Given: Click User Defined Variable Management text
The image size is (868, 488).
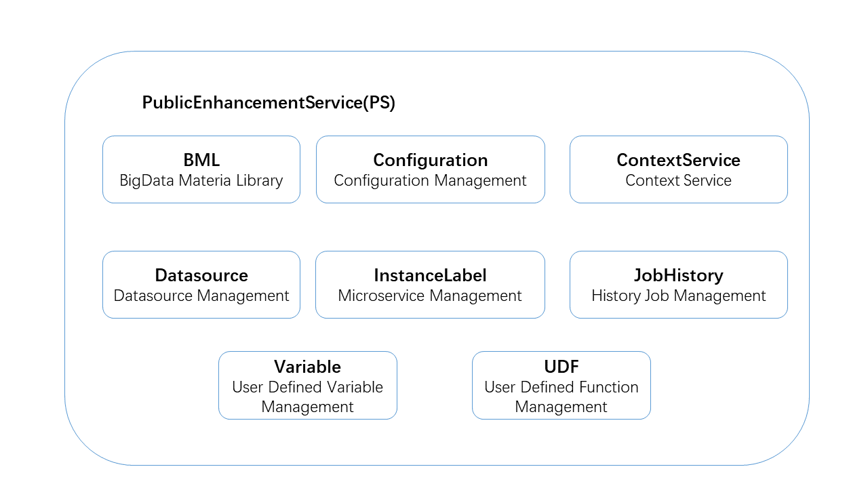Looking at the screenshot, I should pos(307,396).
